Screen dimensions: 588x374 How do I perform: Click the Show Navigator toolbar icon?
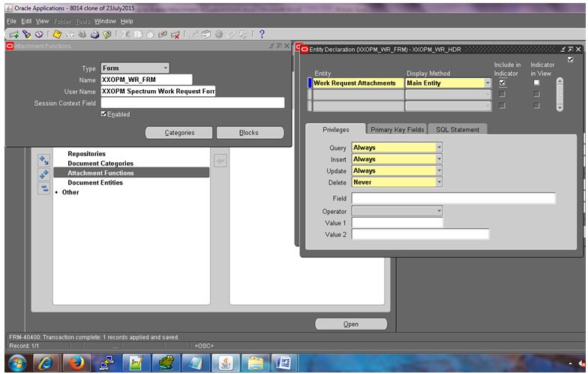coord(39,35)
